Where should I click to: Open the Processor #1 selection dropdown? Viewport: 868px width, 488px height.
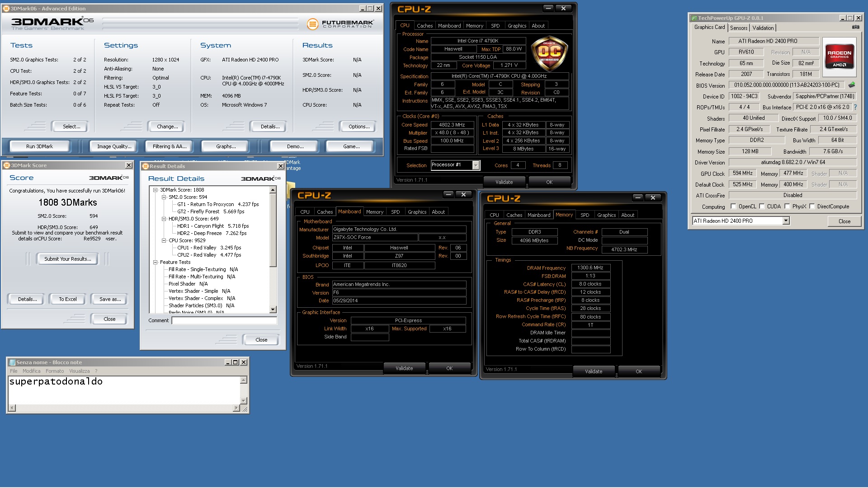[476, 165]
